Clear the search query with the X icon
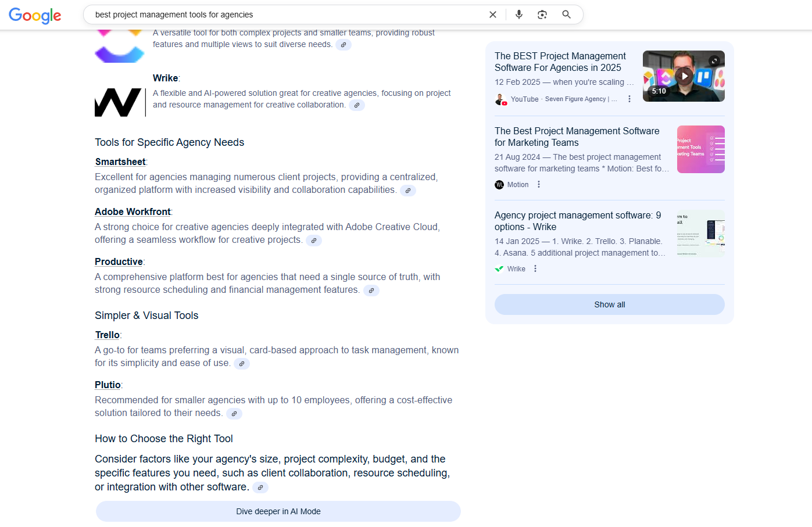The width and height of the screenshot is (812, 527). (493, 15)
